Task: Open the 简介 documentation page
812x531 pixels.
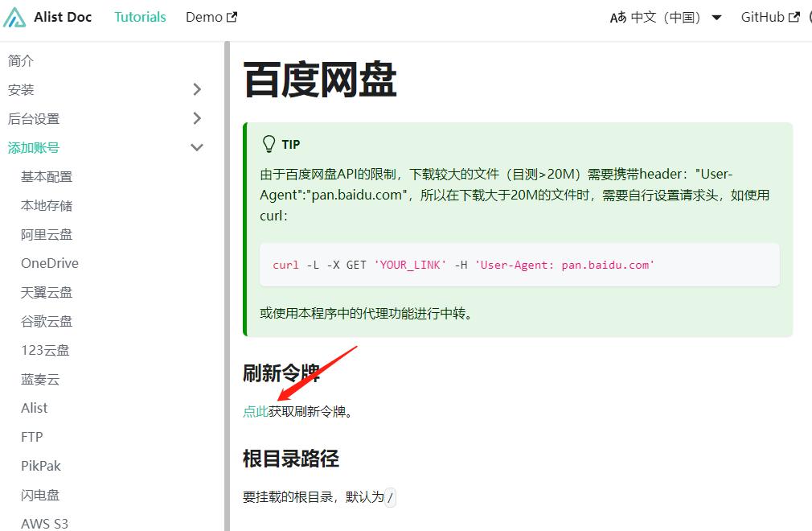Action: [x=19, y=60]
